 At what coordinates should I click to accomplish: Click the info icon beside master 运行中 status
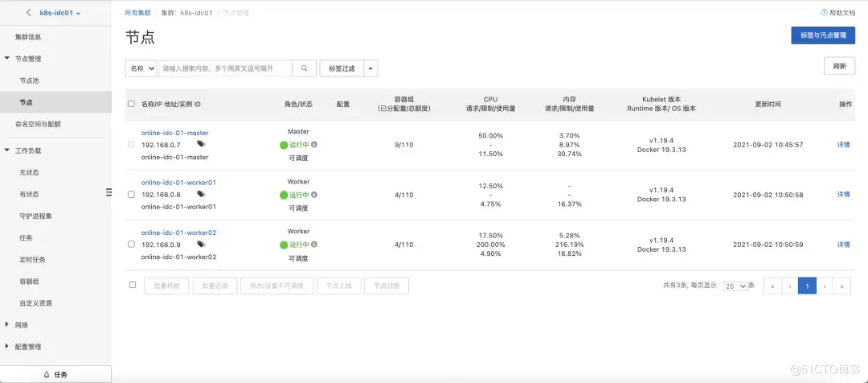tap(314, 145)
